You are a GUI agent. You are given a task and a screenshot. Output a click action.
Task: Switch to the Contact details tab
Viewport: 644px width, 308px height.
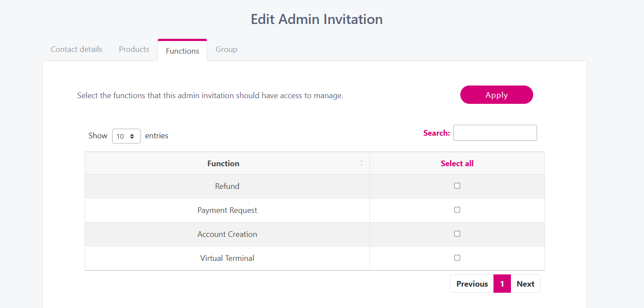click(x=76, y=49)
